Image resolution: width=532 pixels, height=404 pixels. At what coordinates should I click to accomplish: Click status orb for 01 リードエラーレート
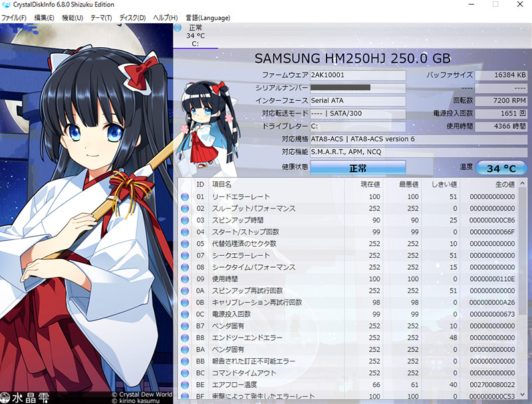[185, 197]
